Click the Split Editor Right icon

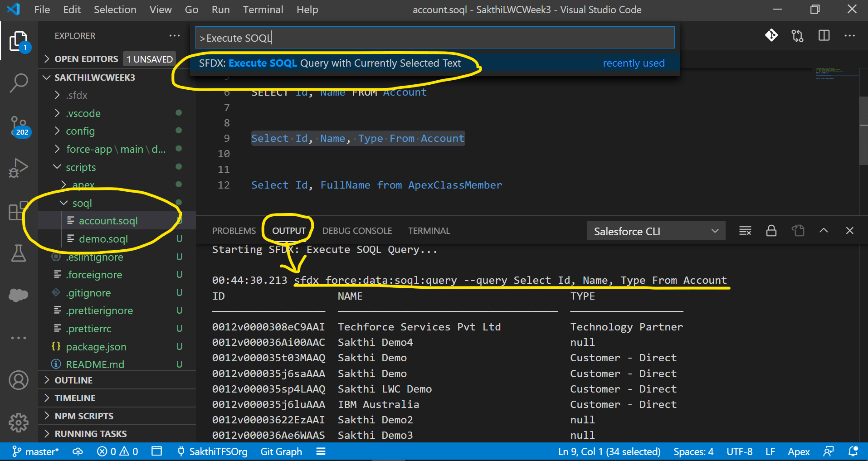coord(824,36)
